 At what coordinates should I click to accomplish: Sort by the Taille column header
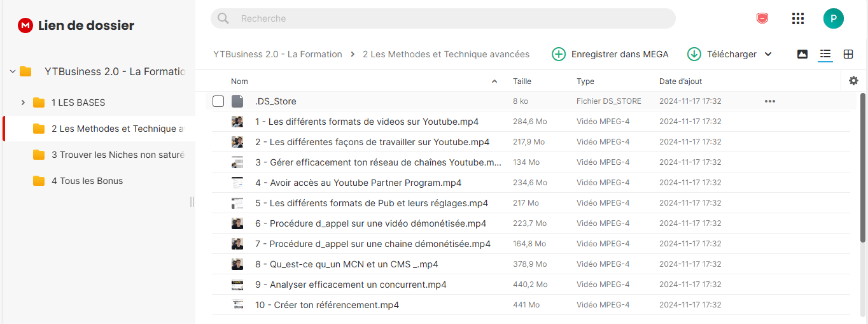(522, 81)
